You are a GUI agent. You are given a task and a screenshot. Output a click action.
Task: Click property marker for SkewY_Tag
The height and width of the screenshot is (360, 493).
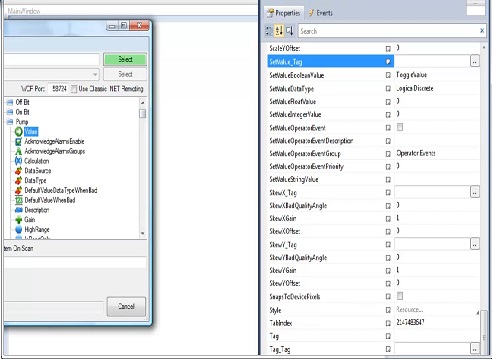(388, 245)
